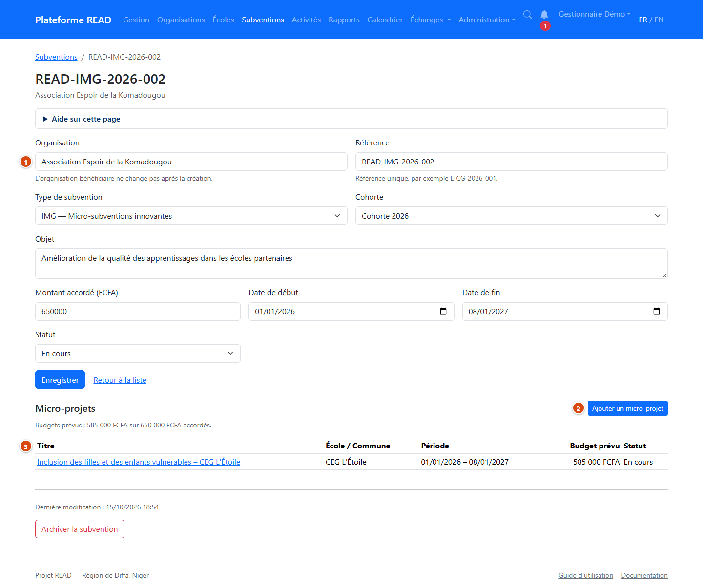Open the Cohorte dropdown
The image size is (703, 588).
coord(512,216)
